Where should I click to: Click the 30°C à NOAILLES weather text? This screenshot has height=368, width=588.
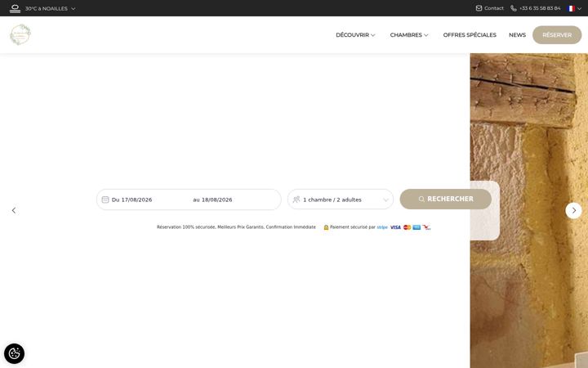tap(47, 9)
